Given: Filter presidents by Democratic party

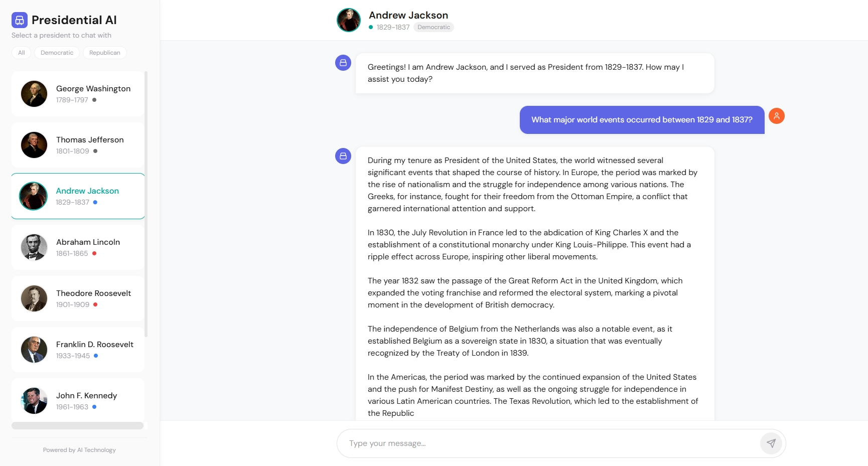Looking at the screenshot, I should [57, 53].
